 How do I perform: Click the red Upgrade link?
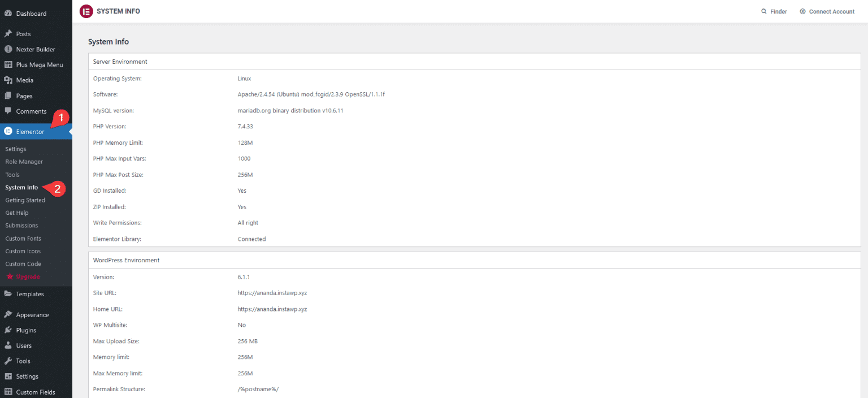(x=28, y=276)
